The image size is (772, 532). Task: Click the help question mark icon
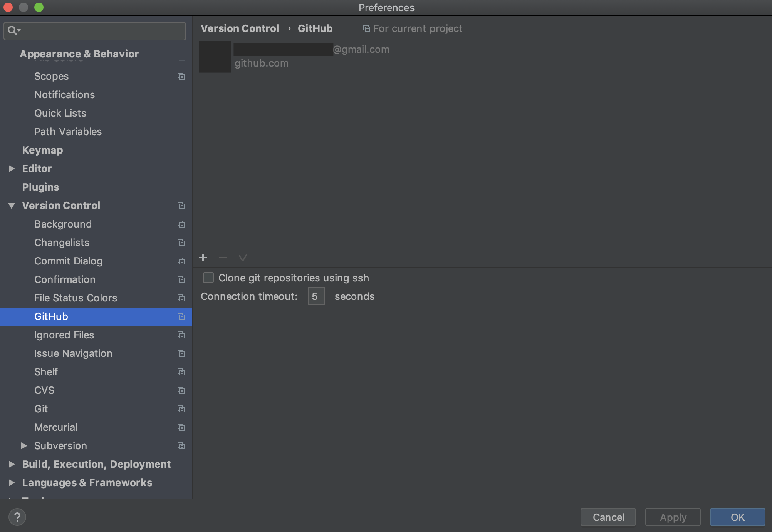(17, 517)
